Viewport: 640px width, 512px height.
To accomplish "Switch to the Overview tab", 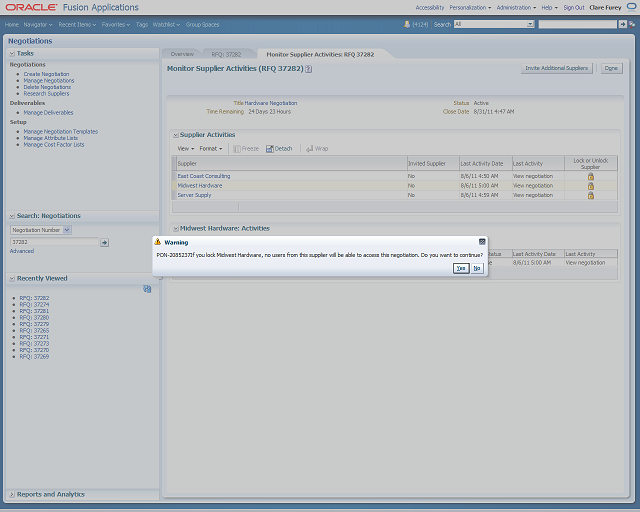I will [x=182, y=54].
